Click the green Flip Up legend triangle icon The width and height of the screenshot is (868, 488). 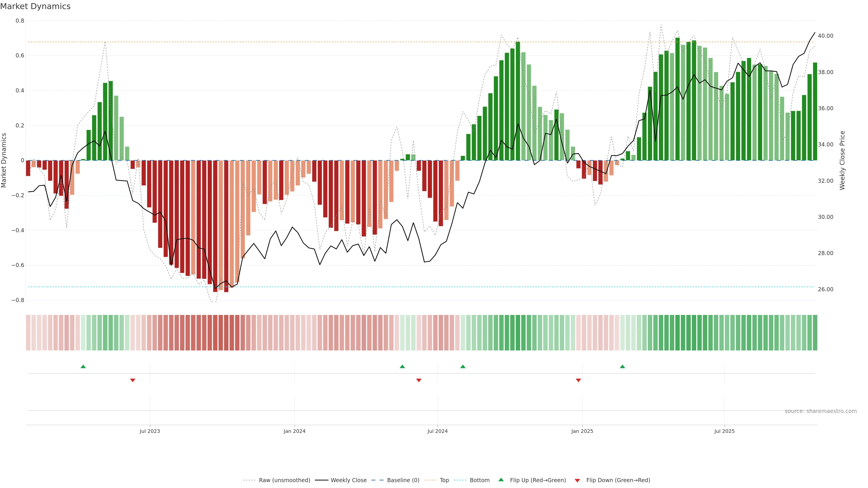501,480
